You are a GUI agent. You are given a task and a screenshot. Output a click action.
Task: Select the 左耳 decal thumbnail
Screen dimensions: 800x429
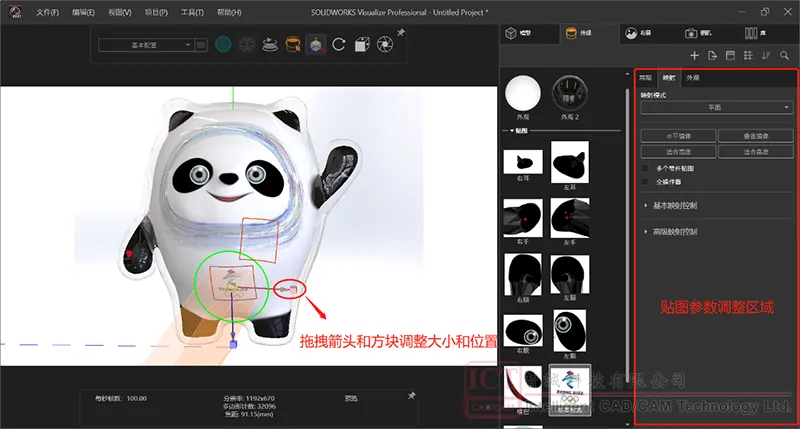[x=570, y=162]
